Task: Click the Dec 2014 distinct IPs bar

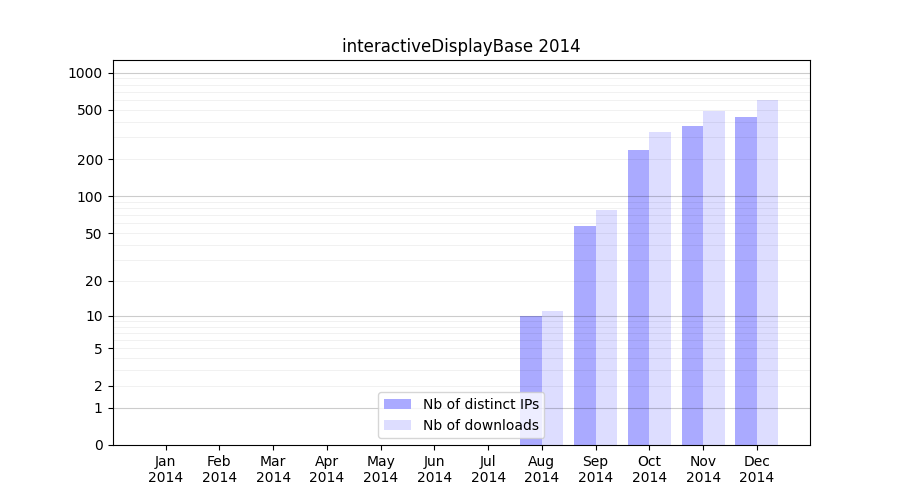Action: tap(746, 281)
